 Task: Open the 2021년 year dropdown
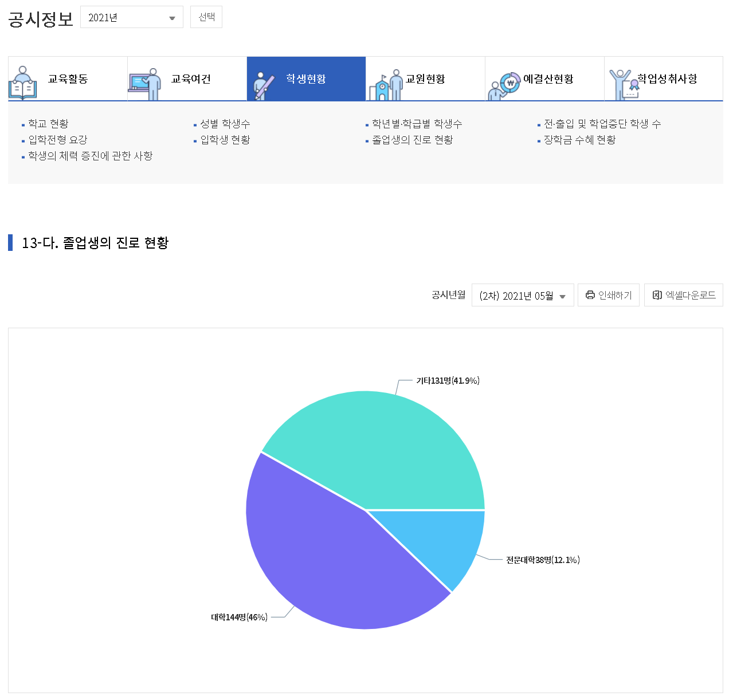tap(132, 17)
